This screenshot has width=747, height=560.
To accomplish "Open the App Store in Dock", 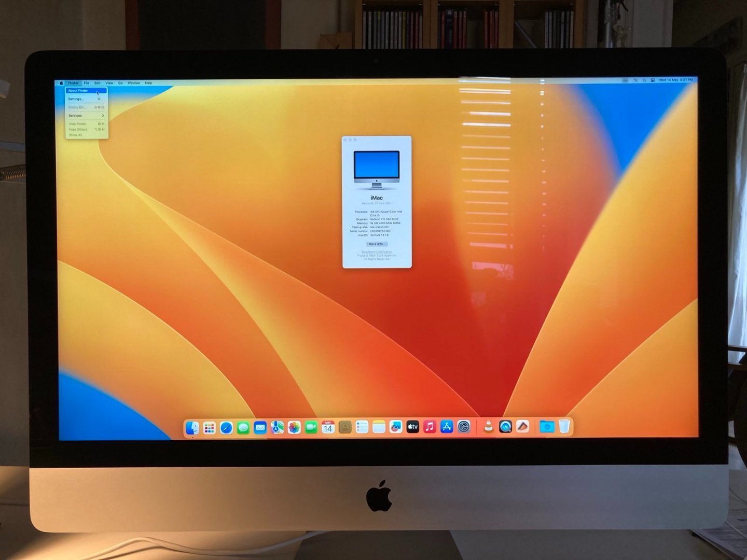I will coord(447,427).
